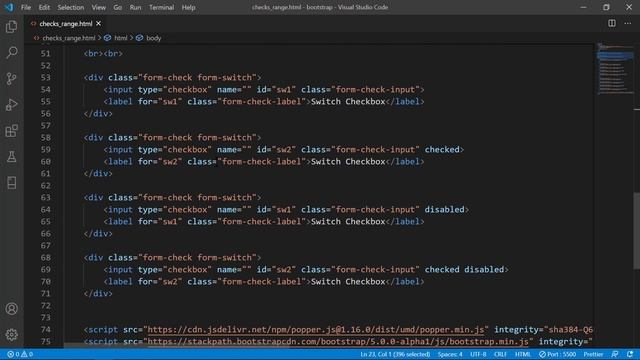Image resolution: width=640 pixels, height=360 pixels.
Task: Open the bootstrap.min.js link on line 75
Action: click(x=338, y=341)
